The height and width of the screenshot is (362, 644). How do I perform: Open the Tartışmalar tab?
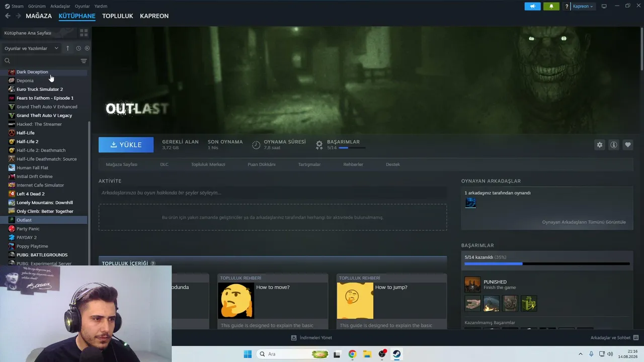click(x=309, y=164)
